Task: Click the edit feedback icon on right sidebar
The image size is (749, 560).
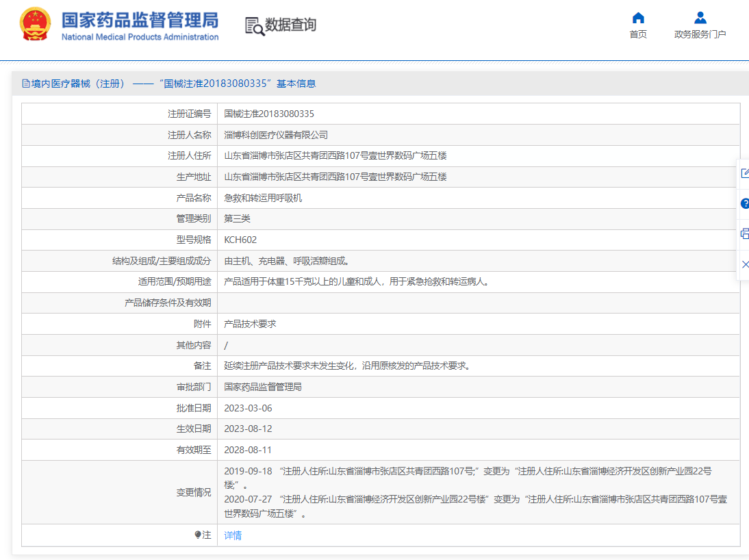Action: pos(745,173)
